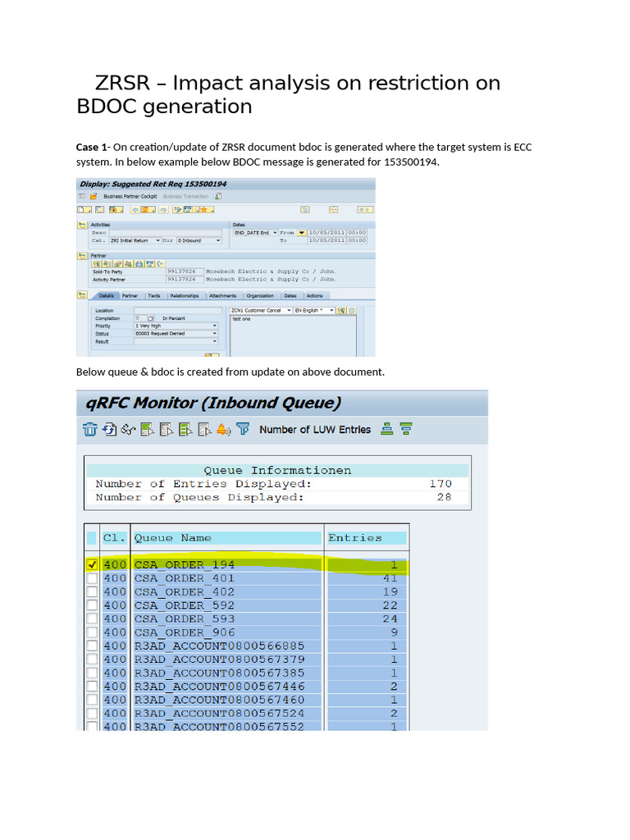Click the Desc input field in Activities
Image resolution: width=630 pixels, height=840 pixels.
(x=166, y=232)
